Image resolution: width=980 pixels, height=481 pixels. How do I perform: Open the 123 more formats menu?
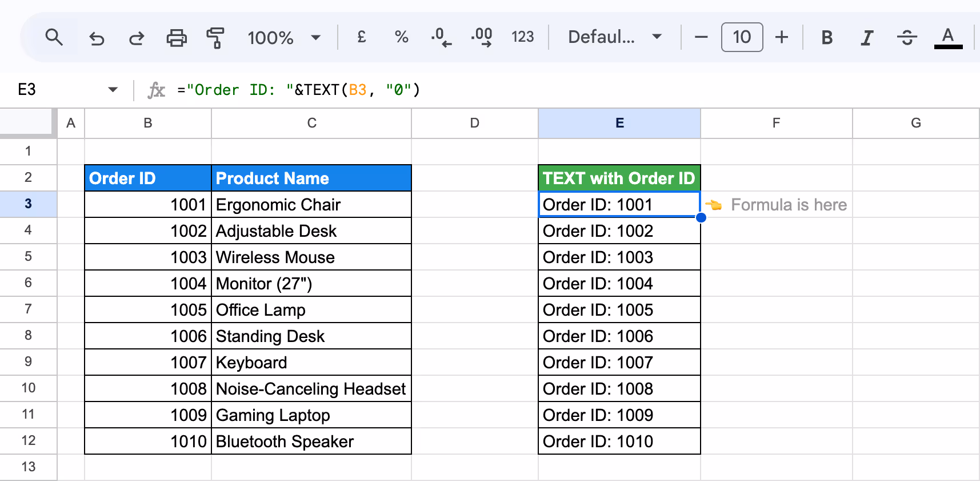522,37
